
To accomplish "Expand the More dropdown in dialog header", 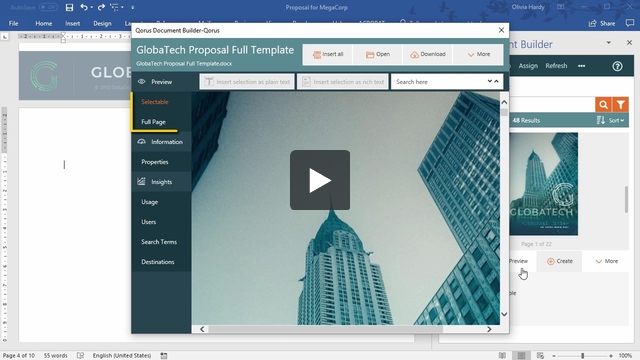I will click(478, 54).
